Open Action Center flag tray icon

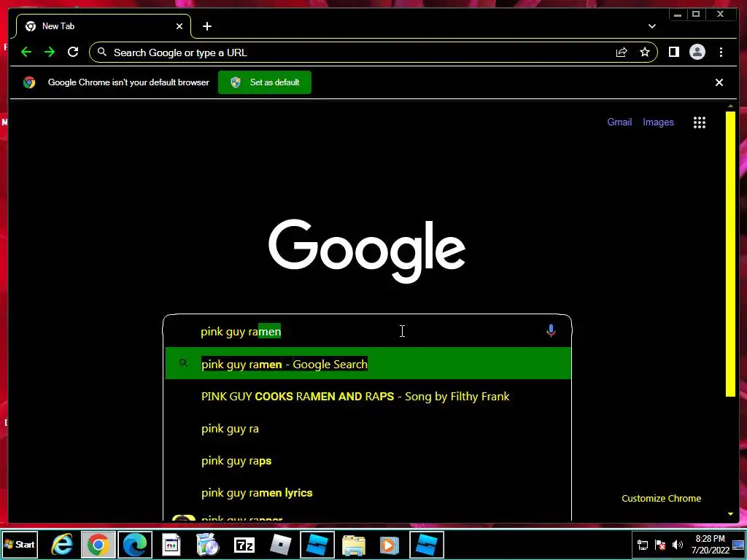pos(659,545)
